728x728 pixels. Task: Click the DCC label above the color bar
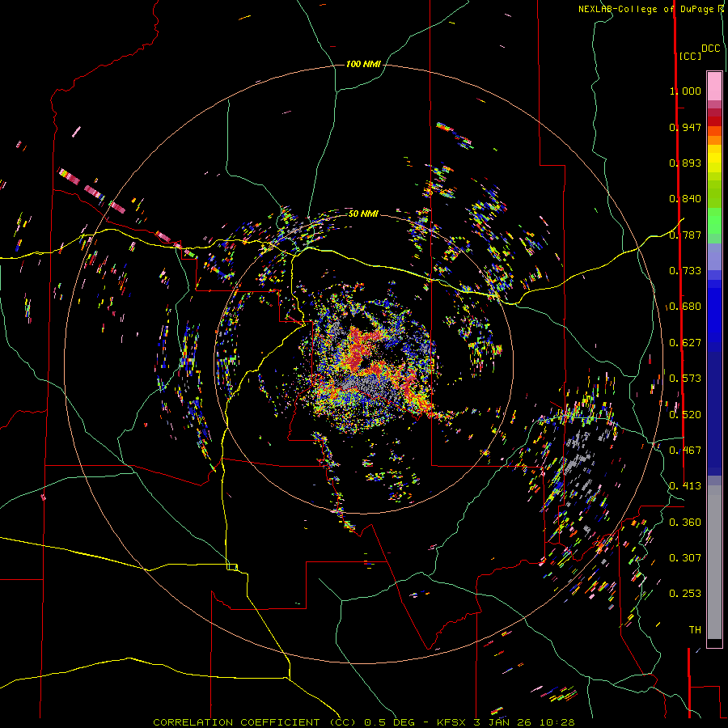pos(711,49)
